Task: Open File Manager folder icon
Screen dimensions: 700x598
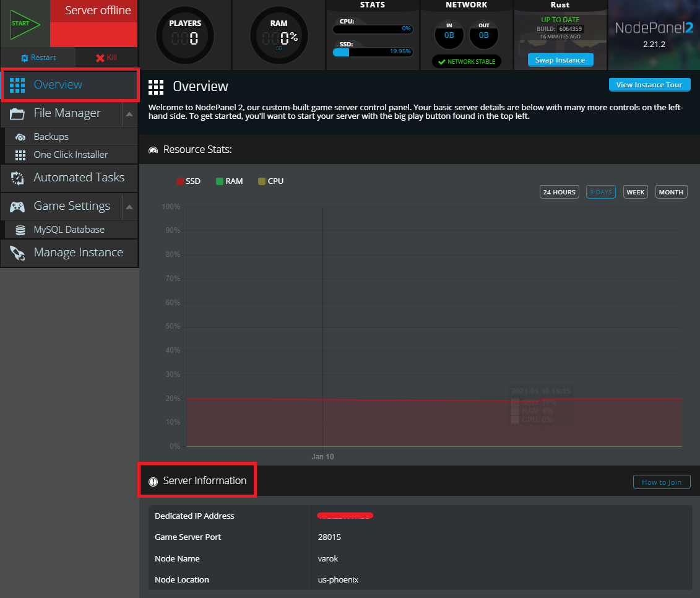Action: (x=17, y=114)
